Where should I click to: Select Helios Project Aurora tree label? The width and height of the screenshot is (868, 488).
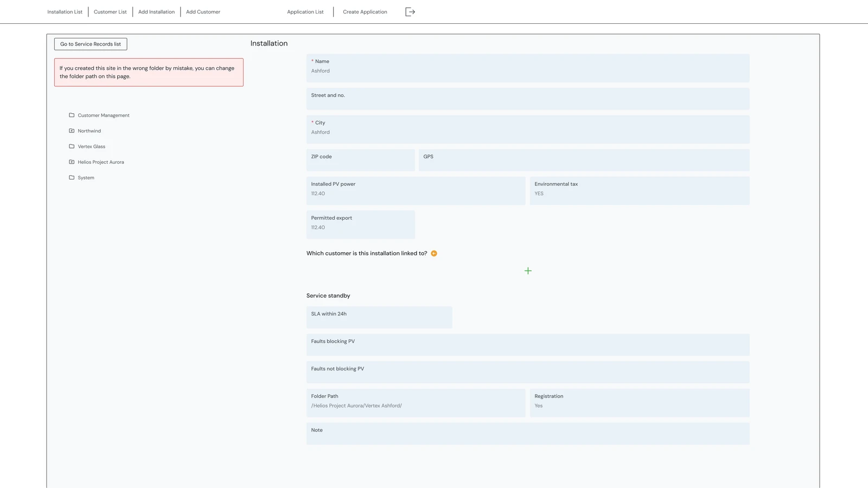coord(101,162)
